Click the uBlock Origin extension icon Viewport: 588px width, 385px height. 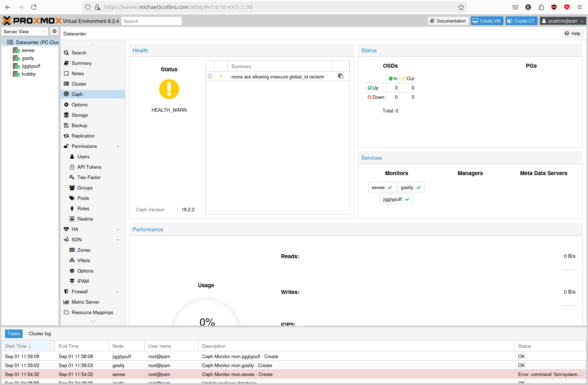pyautogui.click(x=554, y=7)
